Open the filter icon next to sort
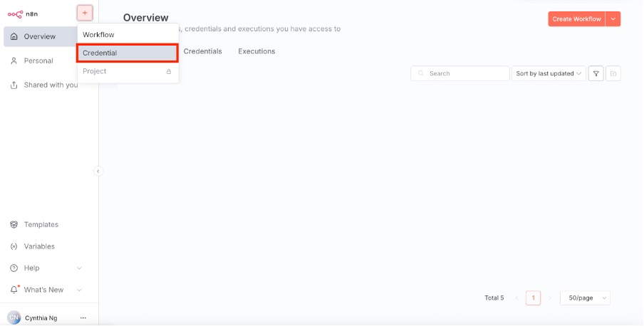The image size is (644, 326). tap(596, 73)
